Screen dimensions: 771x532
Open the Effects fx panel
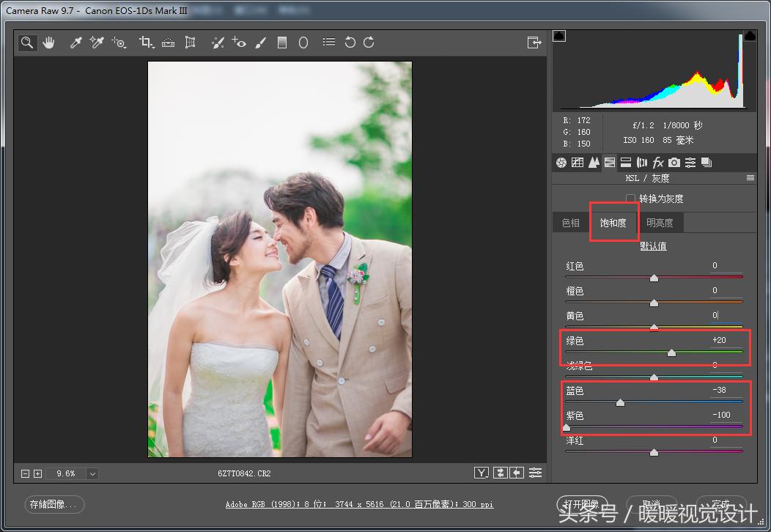tap(658, 163)
